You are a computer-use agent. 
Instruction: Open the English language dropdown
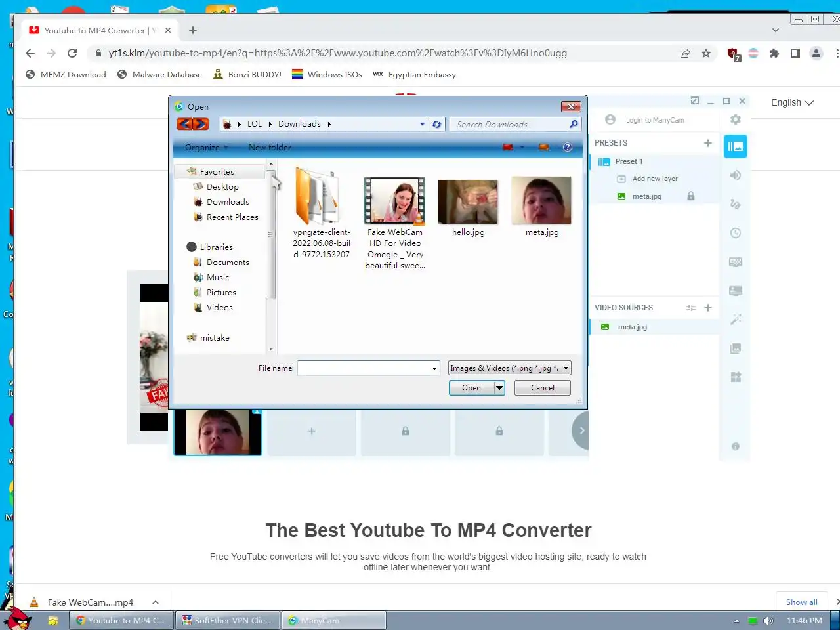click(792, 102)
